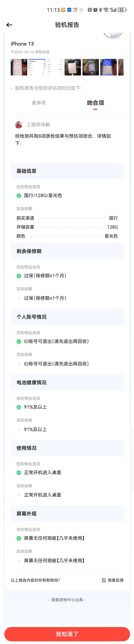
Task: Switch to the 差异项 tab
Action: 39,103
